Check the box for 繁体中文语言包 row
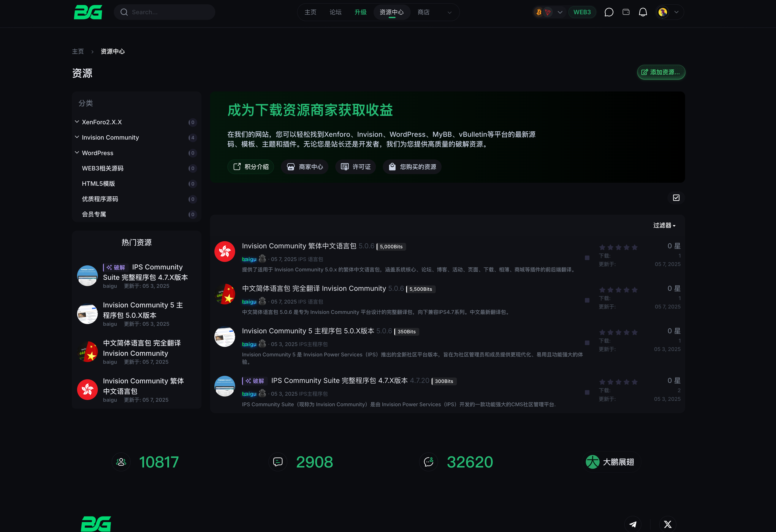This screenshot has height=532, width=776. tap(587, 258)
